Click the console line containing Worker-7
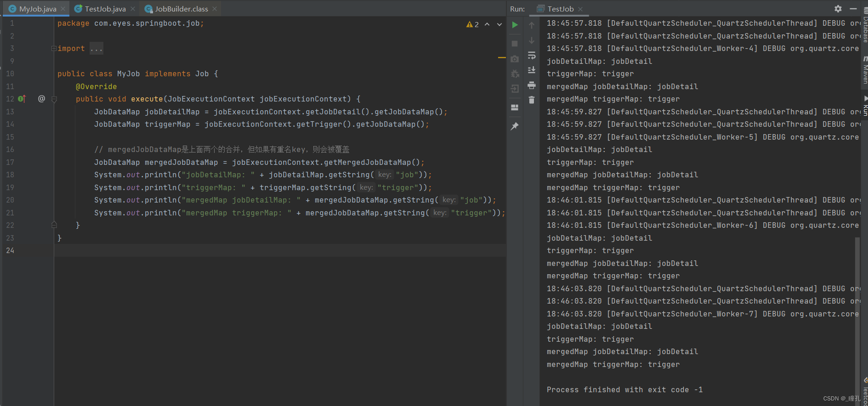This screenshot has width=868, height=406. [x=703, y=314]
